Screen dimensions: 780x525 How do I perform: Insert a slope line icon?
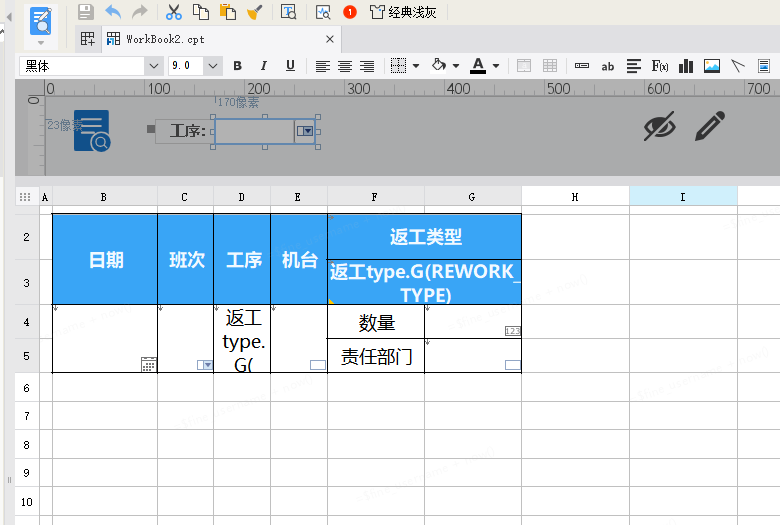(738, 66)
